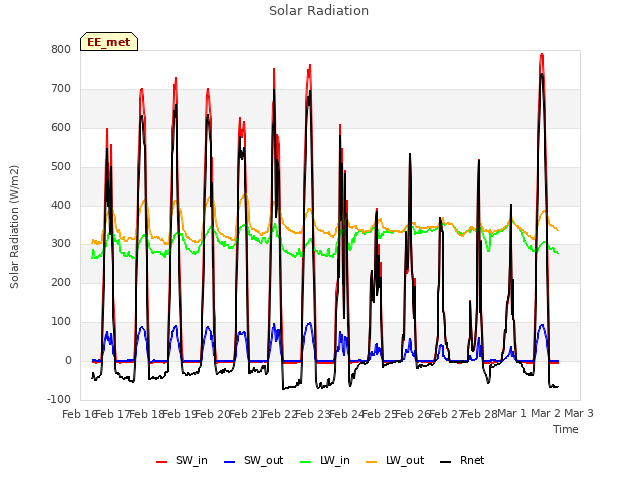The height and width of the screenshot is (480, 640).
Task: Toggle the Rnet series in the legend
Action: [462, 460]
